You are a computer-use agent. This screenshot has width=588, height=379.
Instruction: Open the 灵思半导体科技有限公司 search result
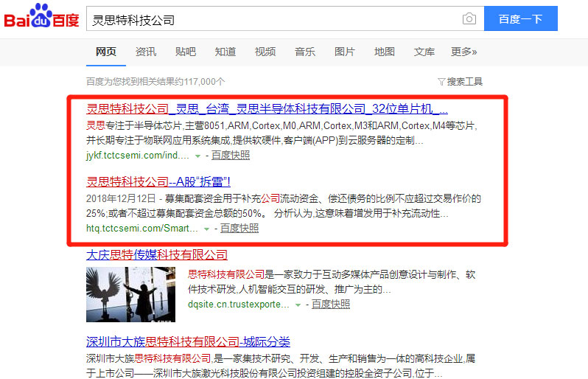point(267,108)
